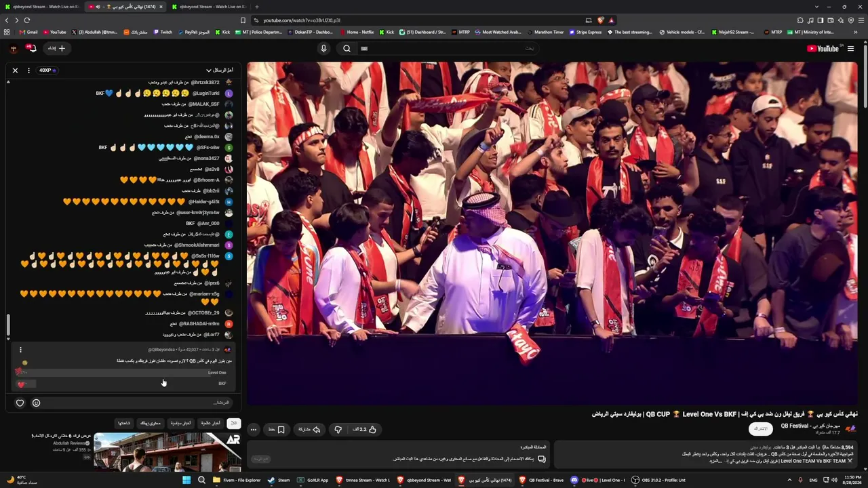This screenshot has height=488, width=868.
Task: Open the Stripe Express bookmark
Action: tap(585, 32)
